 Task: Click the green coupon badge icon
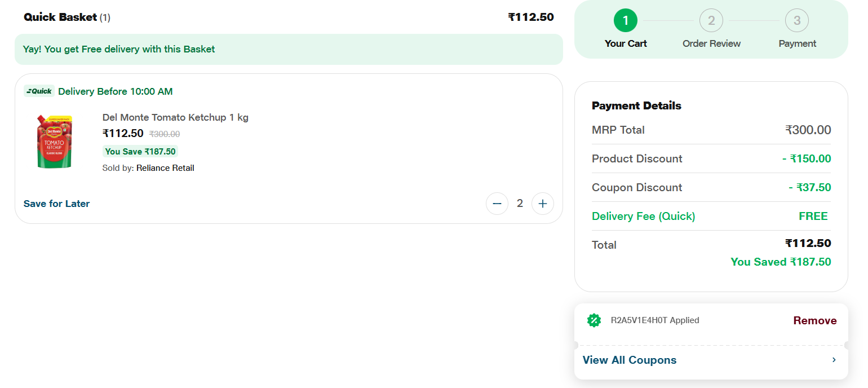pos(594,320)
